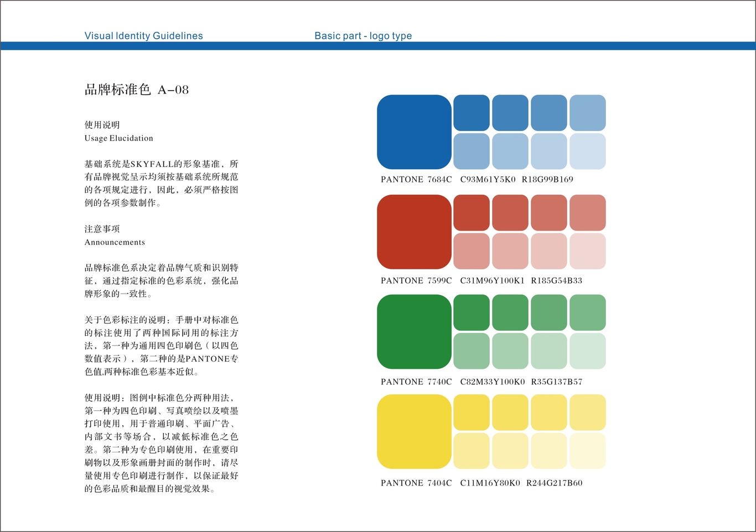This screenshot has height=532, width=756.
Task: Click the 'Announcements' subtitle
Action: point(115,242)
